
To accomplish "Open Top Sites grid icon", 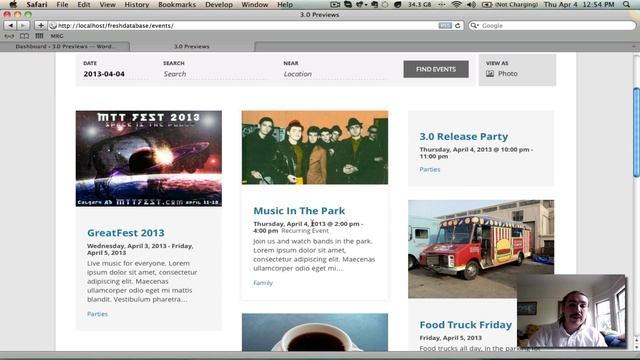I will pyautogui.click(x=39, y=36).
